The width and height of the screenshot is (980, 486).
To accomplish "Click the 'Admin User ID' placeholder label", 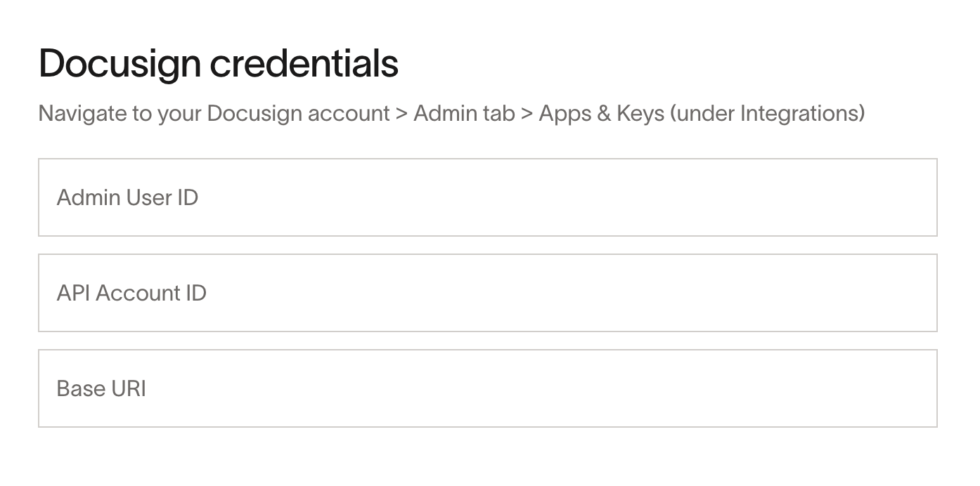I will pos(127,197).
